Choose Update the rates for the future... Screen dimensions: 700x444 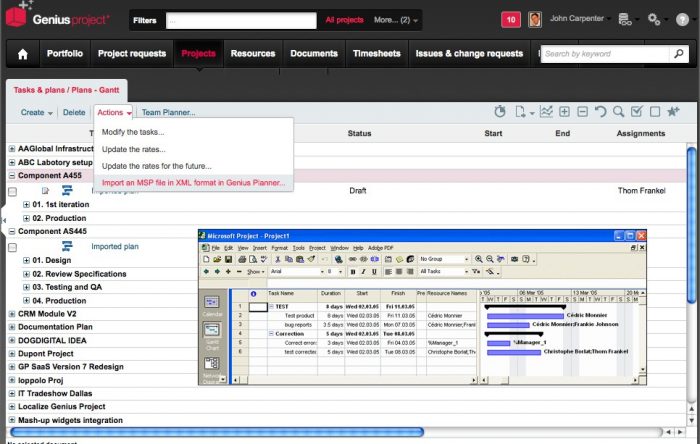[x=157, y=166]
